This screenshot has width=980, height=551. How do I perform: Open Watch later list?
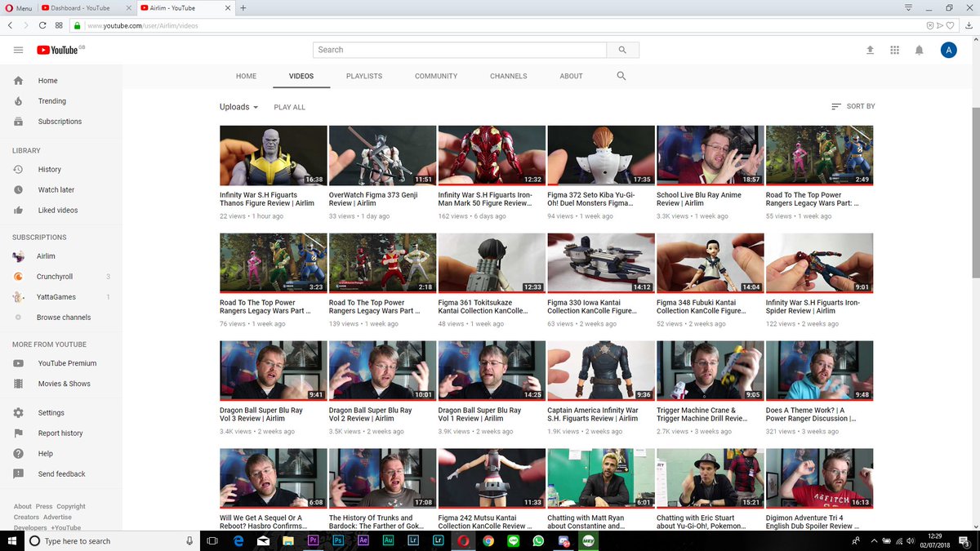pyautogui.click(x=56, y=190)
